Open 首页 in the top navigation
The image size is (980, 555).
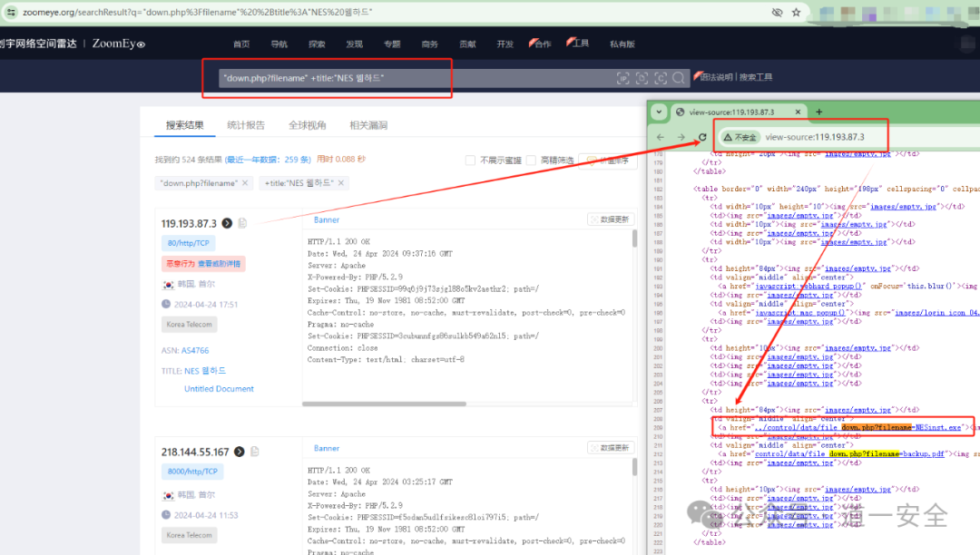(x=241, y=44)
